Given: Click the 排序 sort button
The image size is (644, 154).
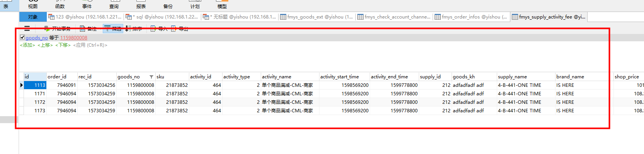Looking at the screenshot, I should coord(134,29).
